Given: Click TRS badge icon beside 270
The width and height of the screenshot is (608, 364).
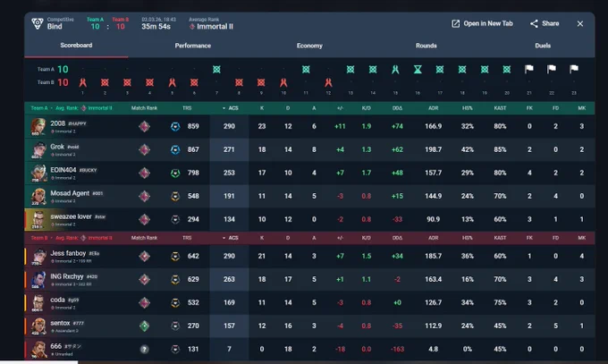Looking at the screenshot, I should (x=175, y=326).
